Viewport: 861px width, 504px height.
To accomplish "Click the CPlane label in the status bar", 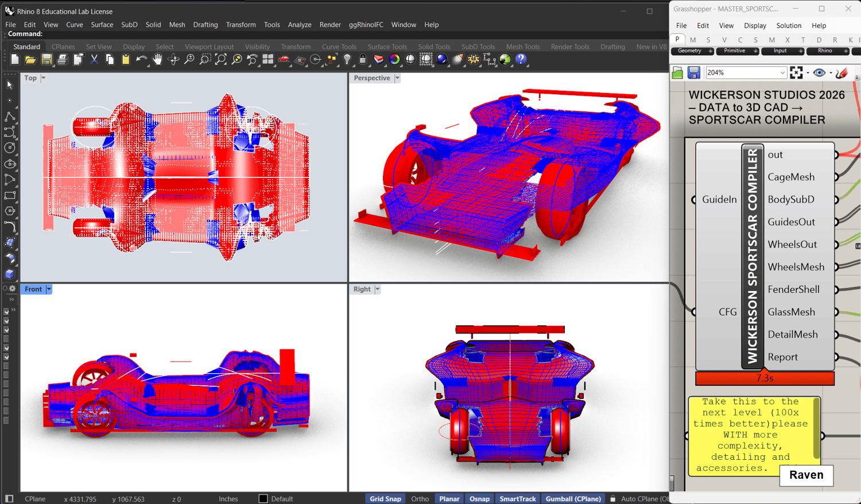I will tap(35, 499).
